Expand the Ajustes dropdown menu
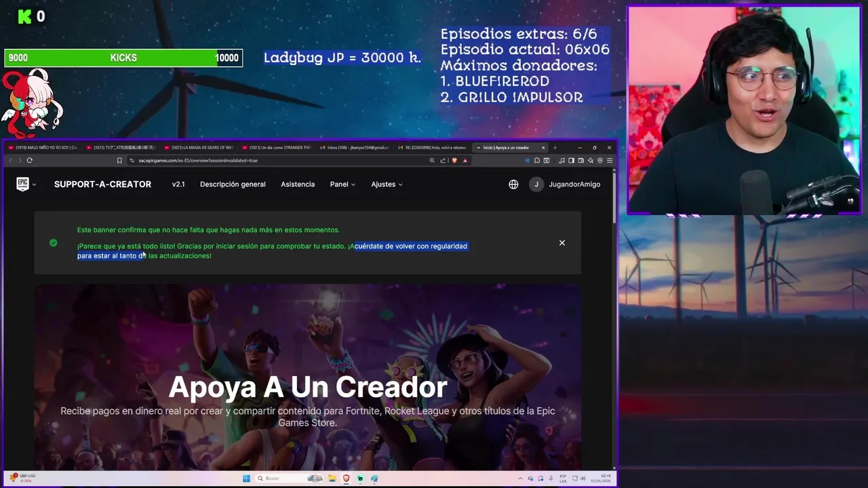Screen dimensions: 868x488 pos(387,184)
